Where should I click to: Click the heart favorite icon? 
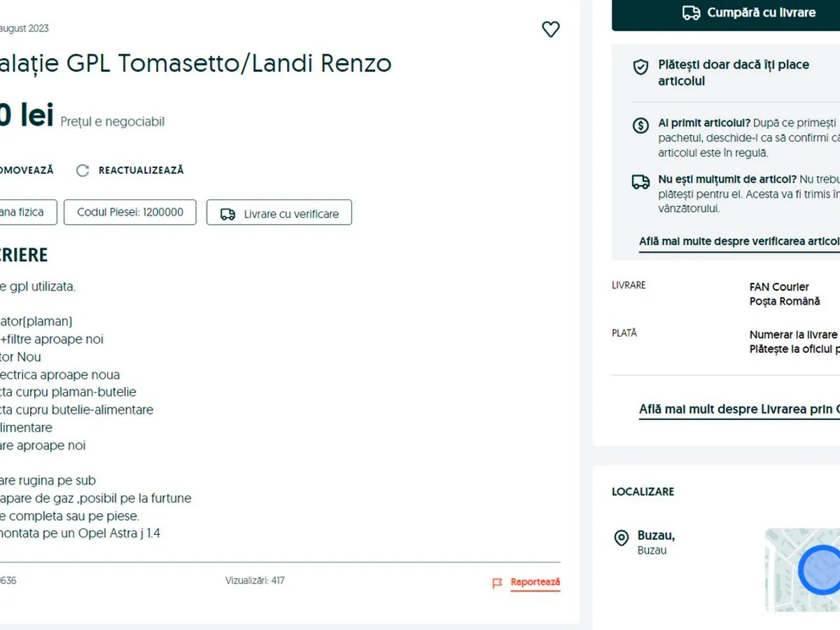(x=551, y=29)
